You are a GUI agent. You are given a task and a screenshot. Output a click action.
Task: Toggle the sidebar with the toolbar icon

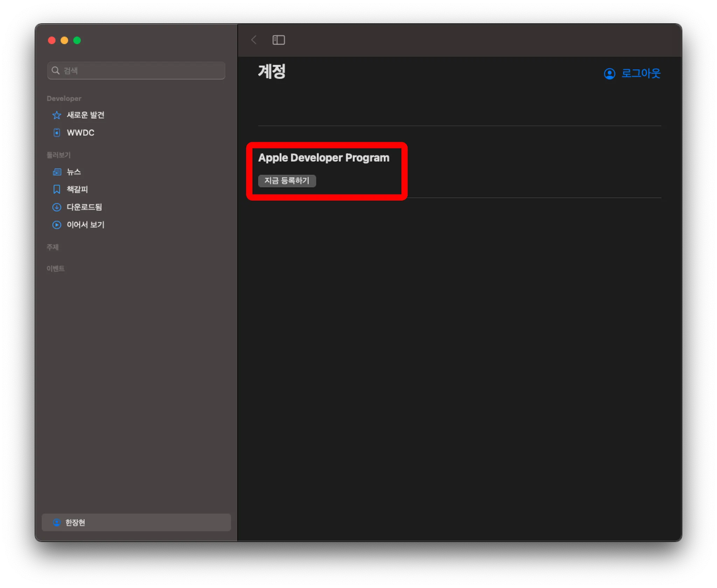tap(278, 40)
